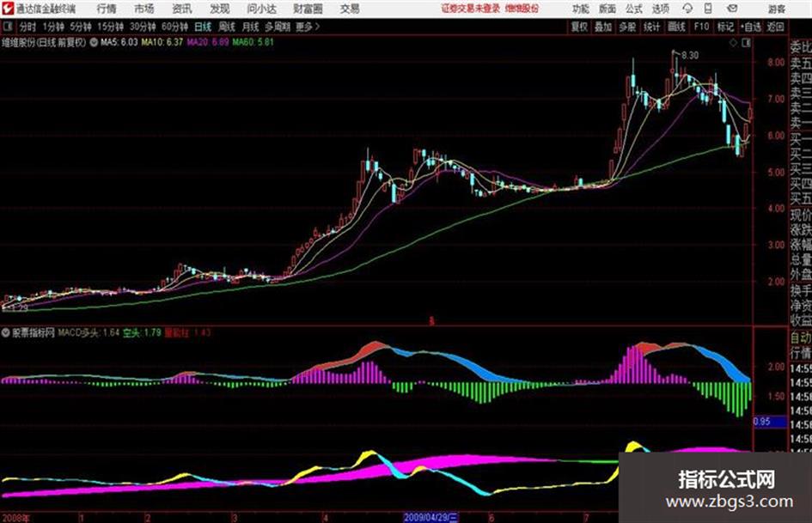
Task: Click the 画线 draw line button
Action: click(676, 27)
